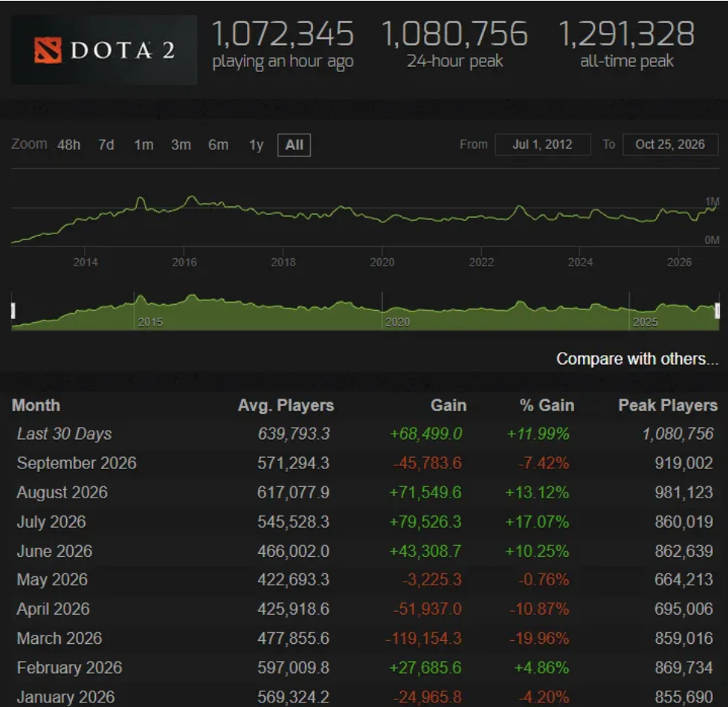Click the 2016 axis label on main chart
This screenshot has height=707, width=728.
click(x=185, y=262)
